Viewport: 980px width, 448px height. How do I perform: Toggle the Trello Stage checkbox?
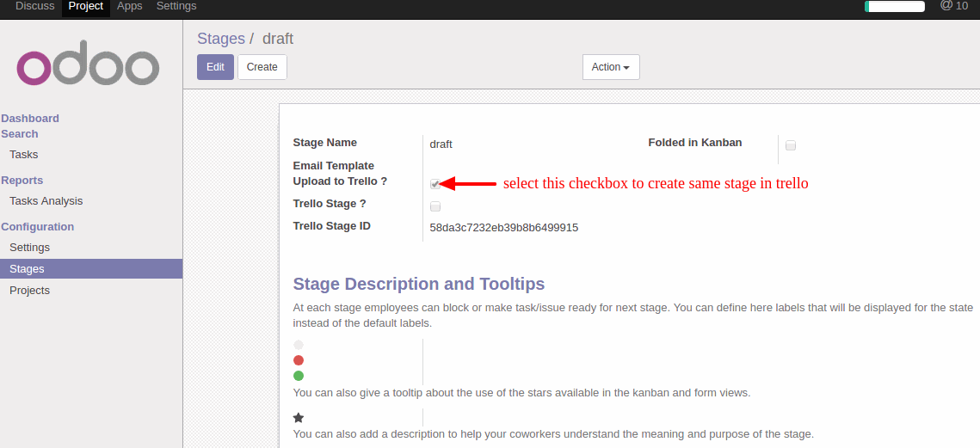click(x=435, y=206)
